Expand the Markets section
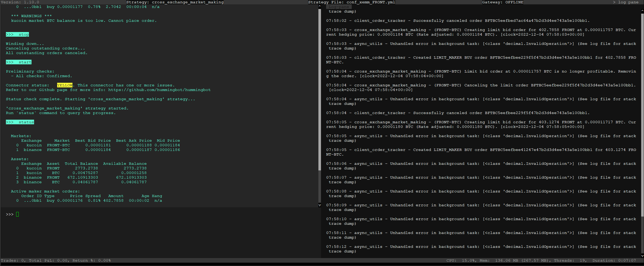 pyautogui.click(x=20, y=136)
